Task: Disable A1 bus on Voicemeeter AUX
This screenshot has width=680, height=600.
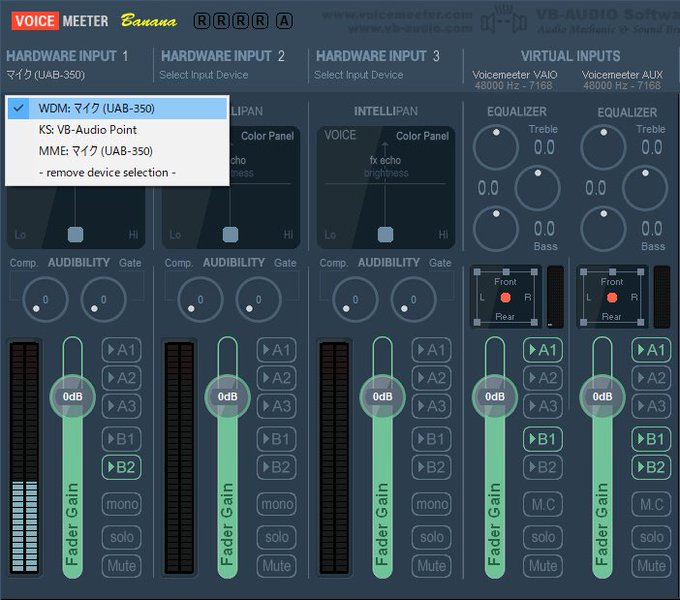Action: click(x=651, y=350)
